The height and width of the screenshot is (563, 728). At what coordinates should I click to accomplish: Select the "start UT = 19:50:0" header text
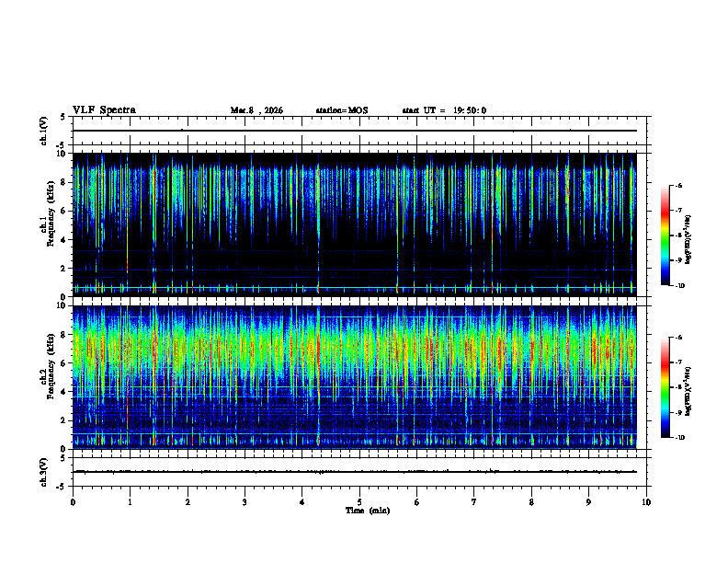[x=444, y=110]
